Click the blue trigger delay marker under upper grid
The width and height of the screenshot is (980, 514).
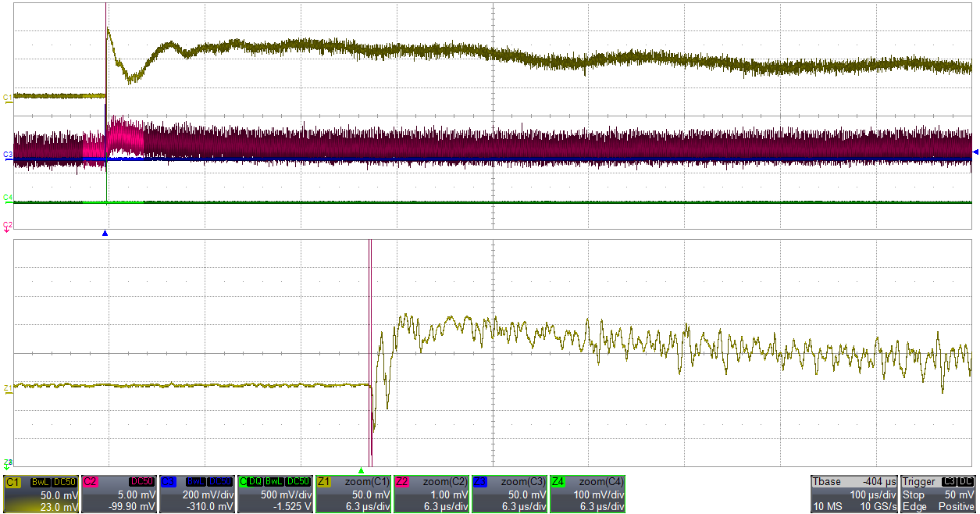point(105,234)
